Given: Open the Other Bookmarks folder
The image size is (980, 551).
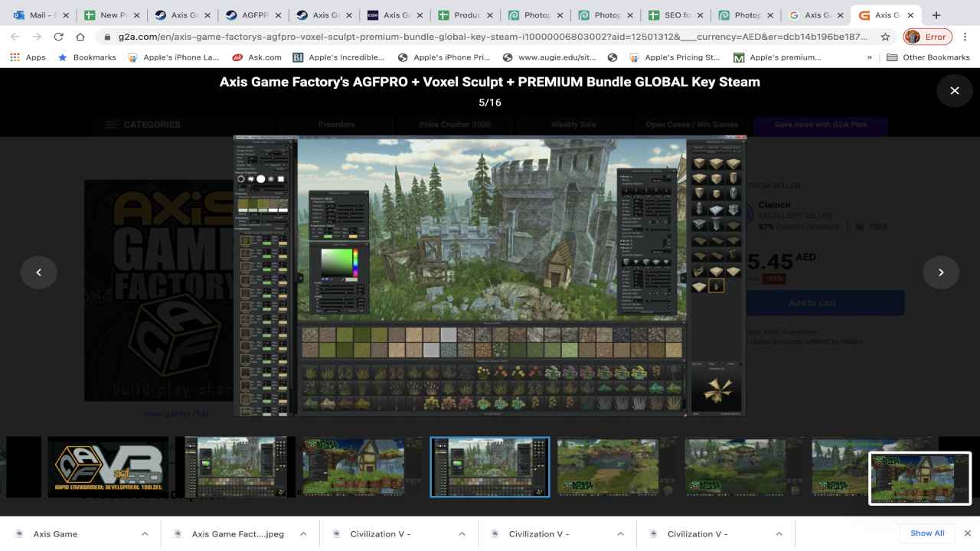Looking at the screenshot, I should coord(928,57).
